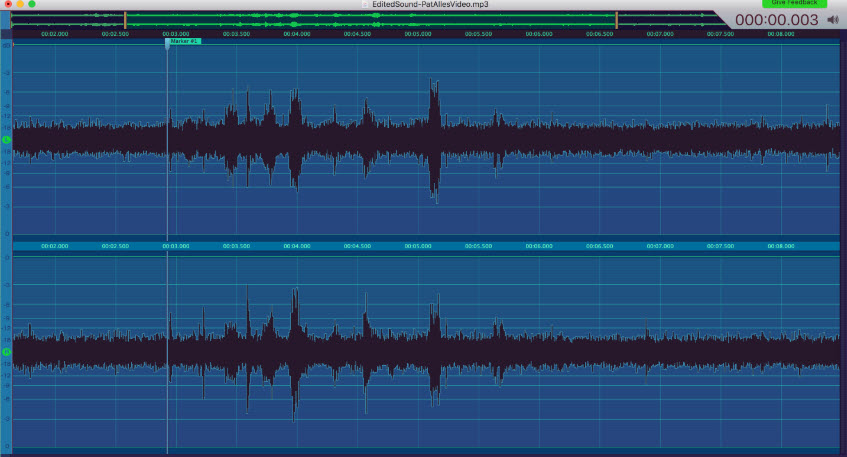Image resolution: width=847 pixels, height=457 pixels.
Task: Click the speaker volume icon
Action: point(832,20)
